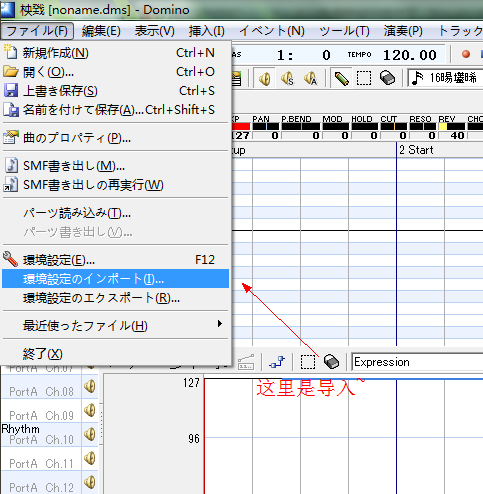This screenshot has height=494, width=483.
Task: Mute the Rhythm Ch.10 track speaker
Action: (x=90, y=434)
